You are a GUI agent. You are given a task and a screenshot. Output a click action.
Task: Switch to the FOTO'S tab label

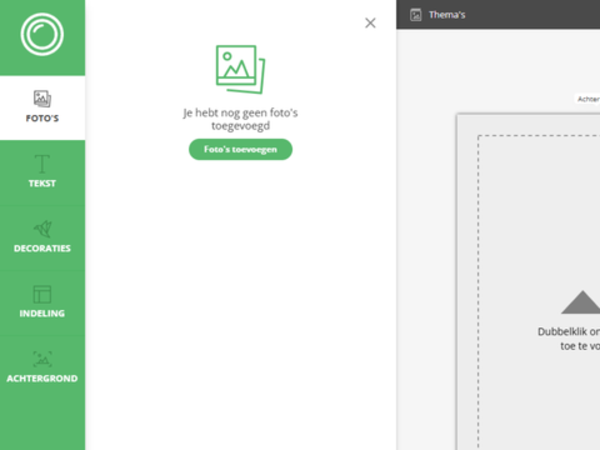(42, 119)
